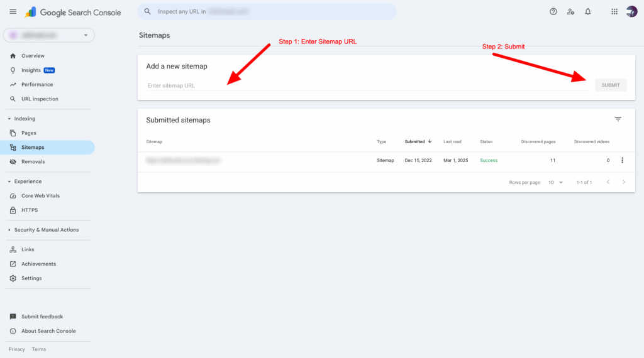Open the property selector dropdown
The height and width of the screenshot is (358, 644).
[x=49, y=35]
